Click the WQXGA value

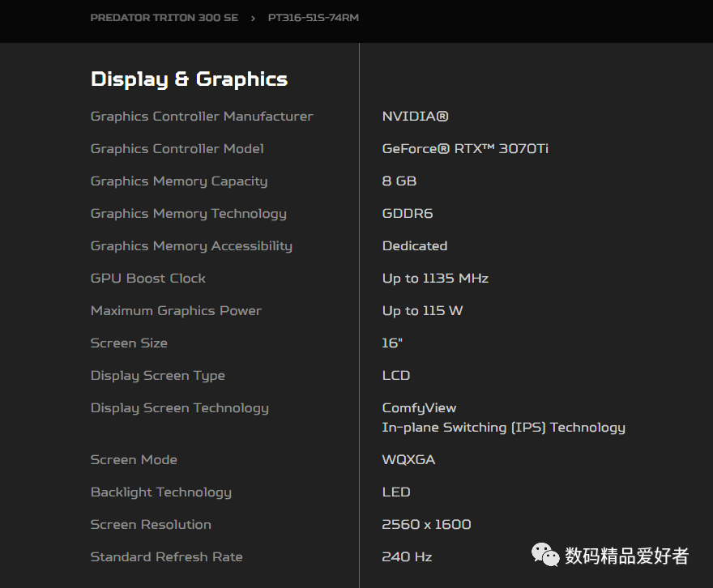pos(409,459)
